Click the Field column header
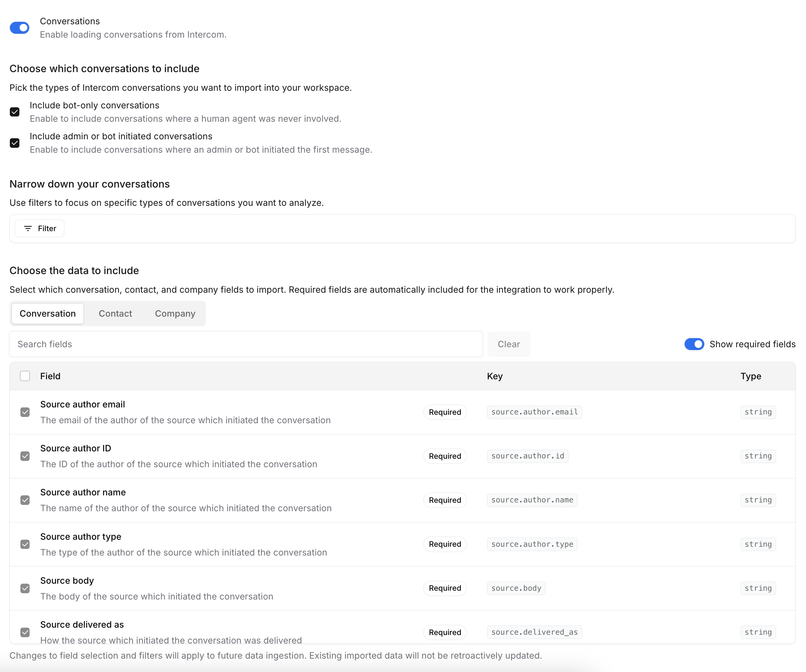The image size is (806, 672). pyautogui.click(x=50, y=376)
